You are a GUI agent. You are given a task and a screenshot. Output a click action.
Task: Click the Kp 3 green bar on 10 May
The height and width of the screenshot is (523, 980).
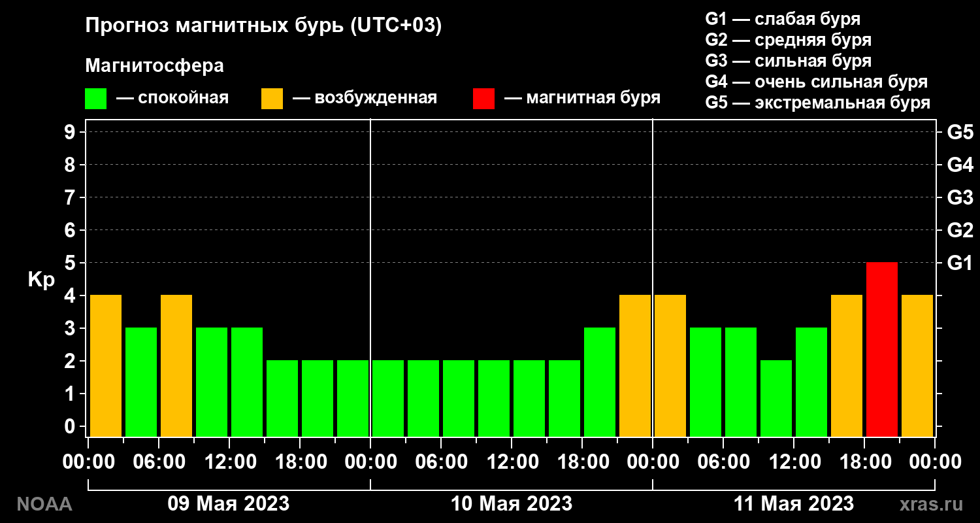tap(600, 382)
